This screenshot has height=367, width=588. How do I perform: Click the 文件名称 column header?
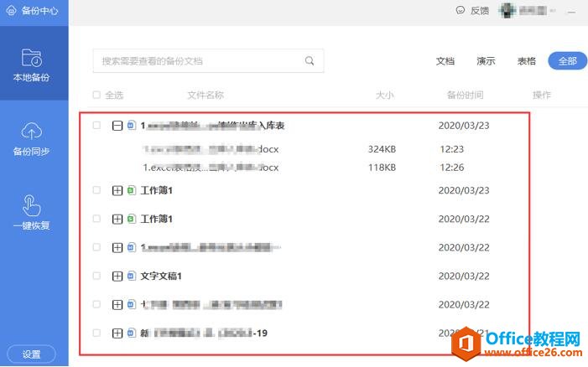click(x=206, y=96)
